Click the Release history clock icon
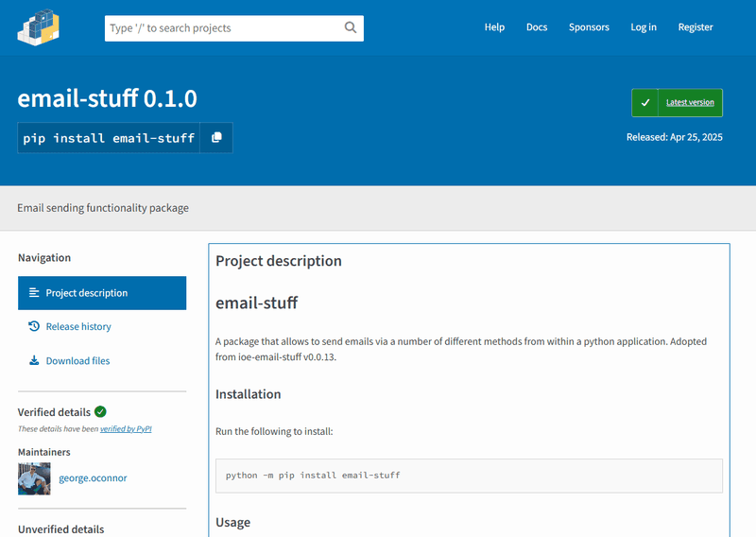 pos(34,326)
